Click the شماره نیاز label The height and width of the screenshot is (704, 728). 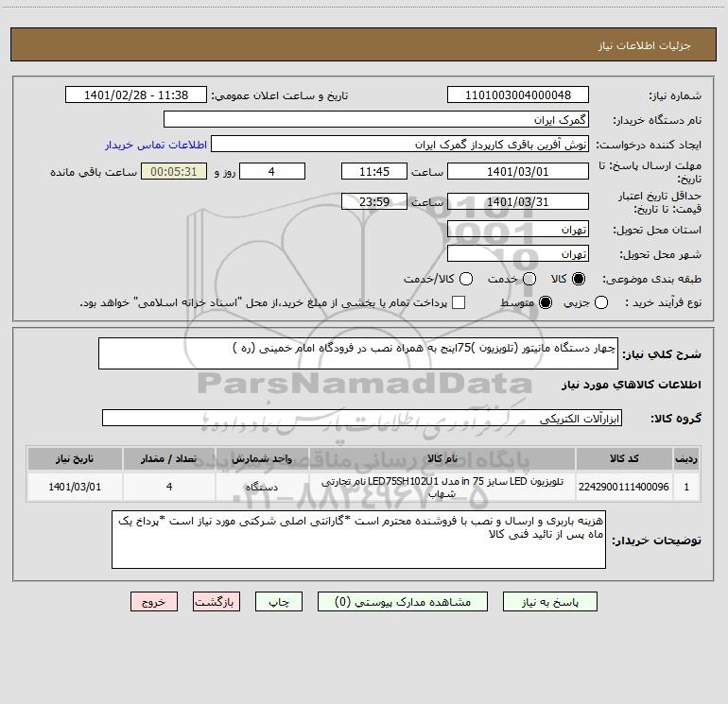click(675, 96)
